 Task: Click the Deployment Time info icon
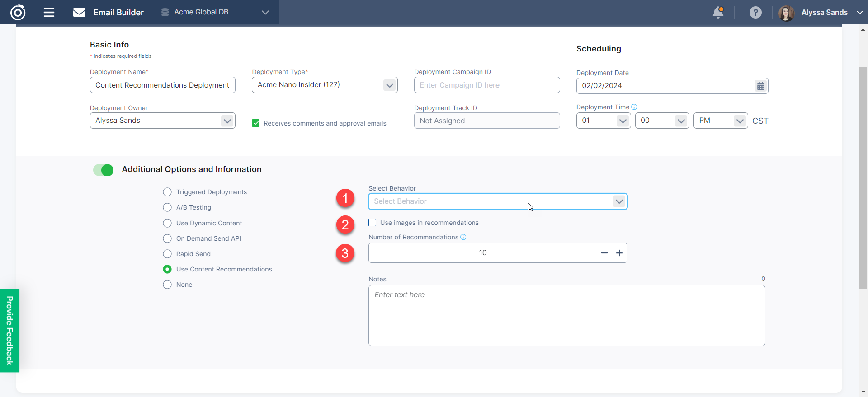click(634, 107)
